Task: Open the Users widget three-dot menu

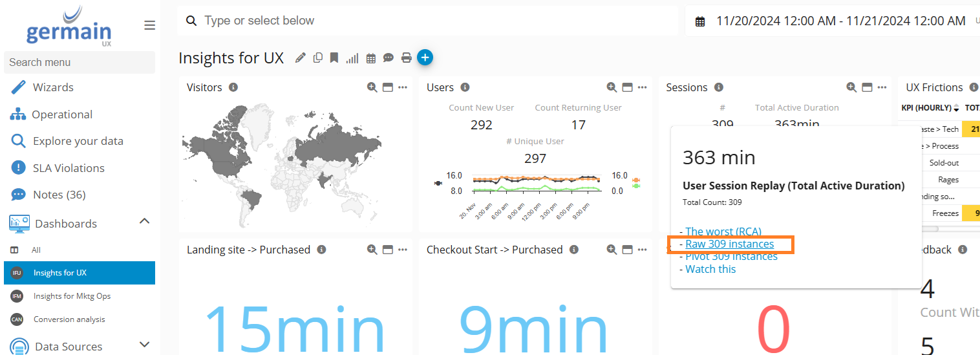Action: tap(643, 87)
